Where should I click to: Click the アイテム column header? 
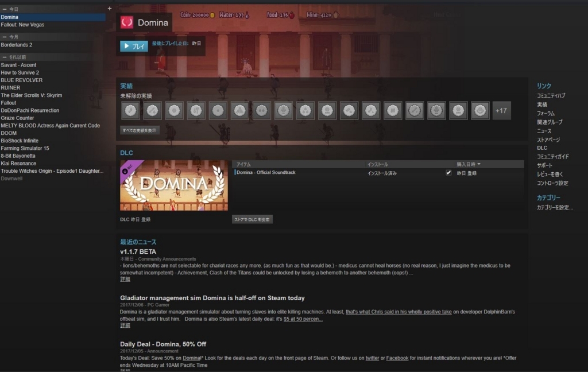pos(243,164)
